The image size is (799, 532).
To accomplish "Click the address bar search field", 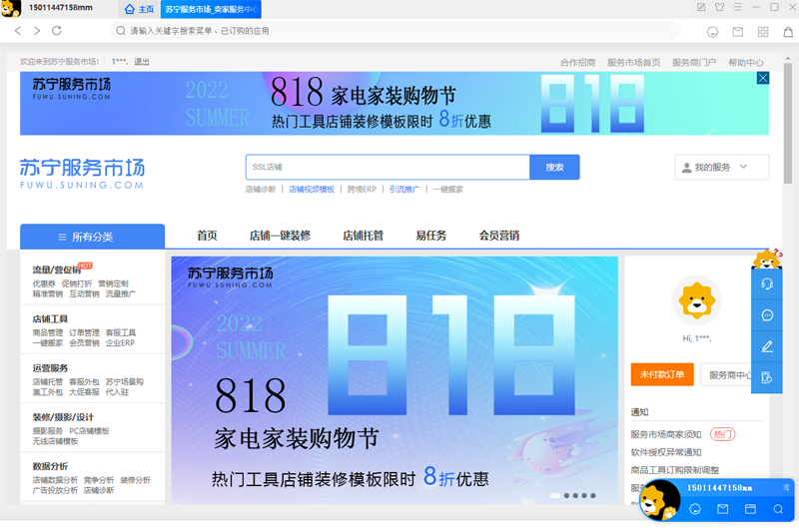I will [395, 31].
